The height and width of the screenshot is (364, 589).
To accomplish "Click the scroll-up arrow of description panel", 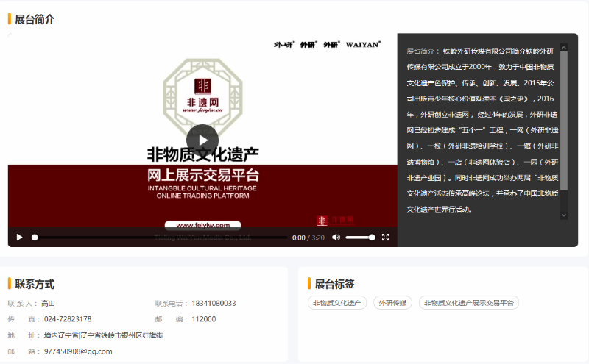I will (x=563, y=48).
